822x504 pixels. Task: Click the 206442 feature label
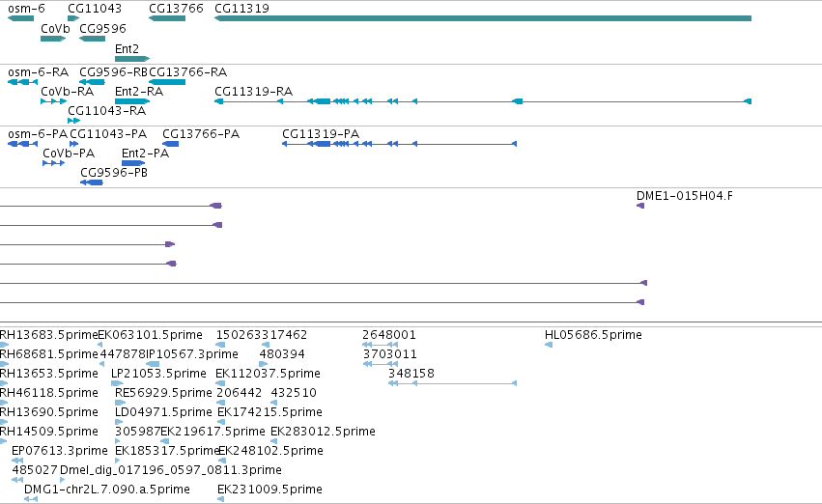coord(239,393)
